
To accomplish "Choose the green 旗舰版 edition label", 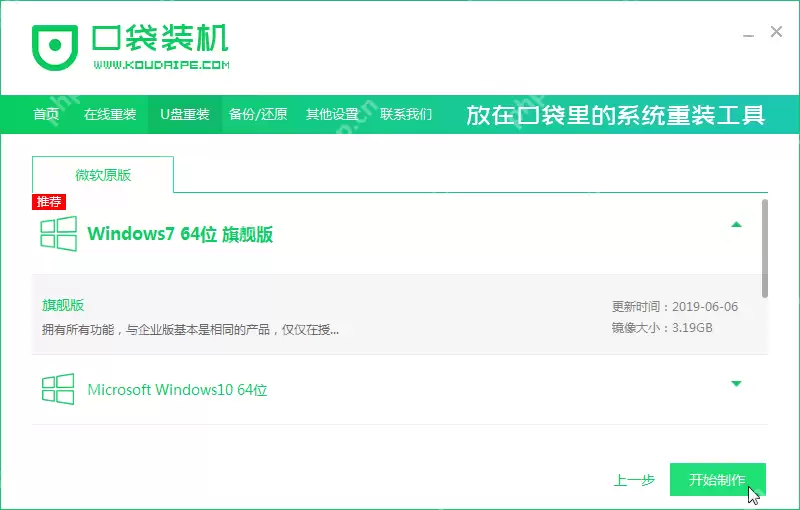I will [63, 305].
